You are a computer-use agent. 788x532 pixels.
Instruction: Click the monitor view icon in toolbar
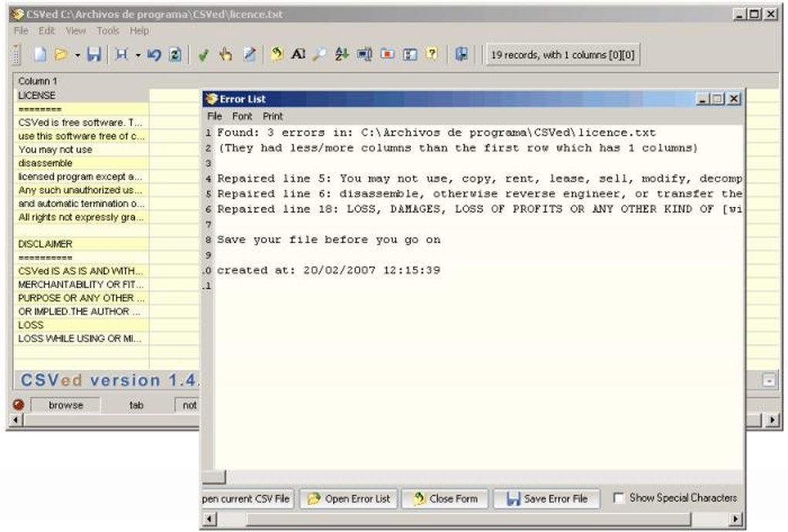(365, 54)
